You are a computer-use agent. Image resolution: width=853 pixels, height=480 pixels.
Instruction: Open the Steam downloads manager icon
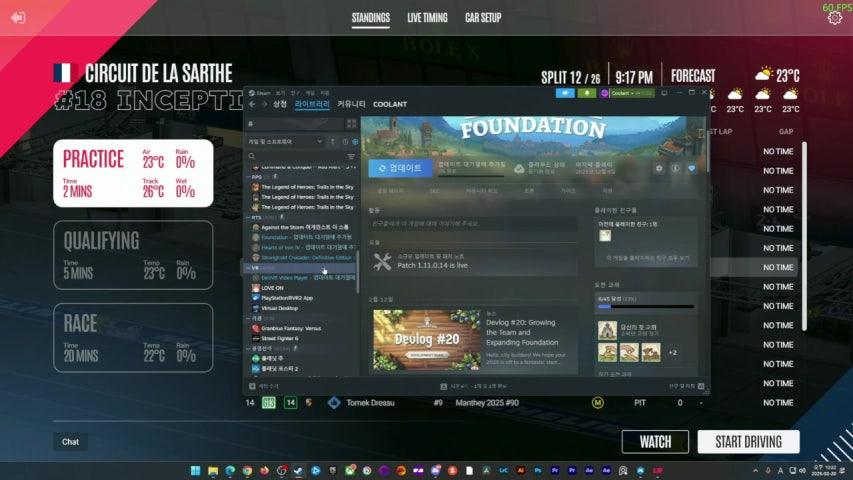[443, 386]
